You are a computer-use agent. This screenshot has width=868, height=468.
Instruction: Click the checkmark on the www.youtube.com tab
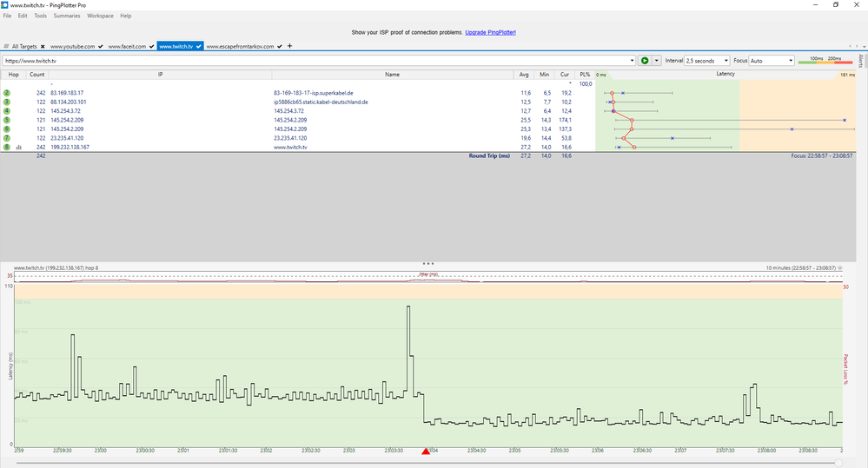(101, 47)
